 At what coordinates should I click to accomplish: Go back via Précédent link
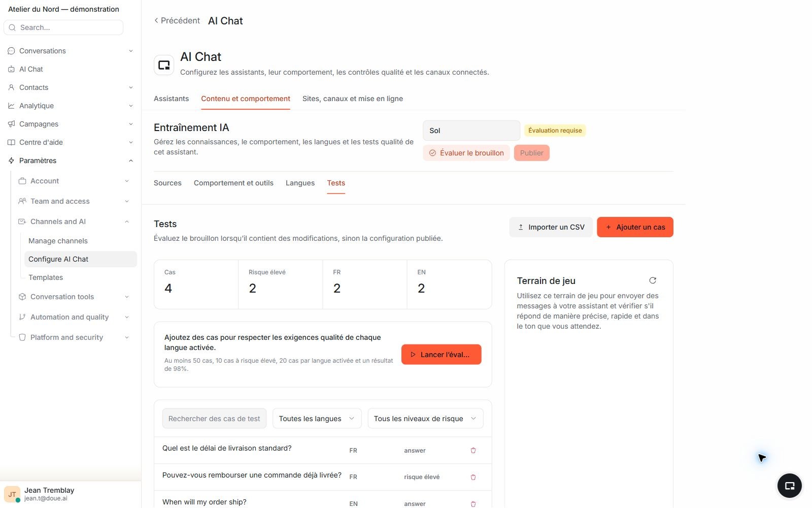(177, 20)
